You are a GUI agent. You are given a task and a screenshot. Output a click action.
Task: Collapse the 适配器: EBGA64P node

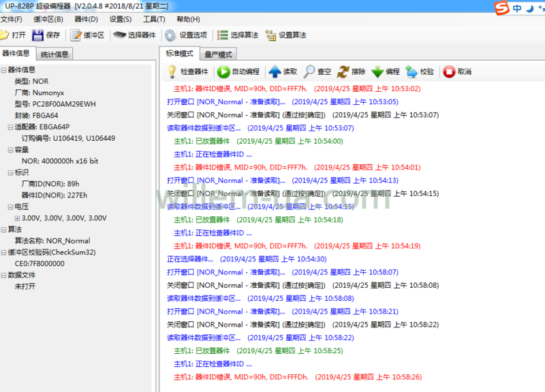click(10, 127)
